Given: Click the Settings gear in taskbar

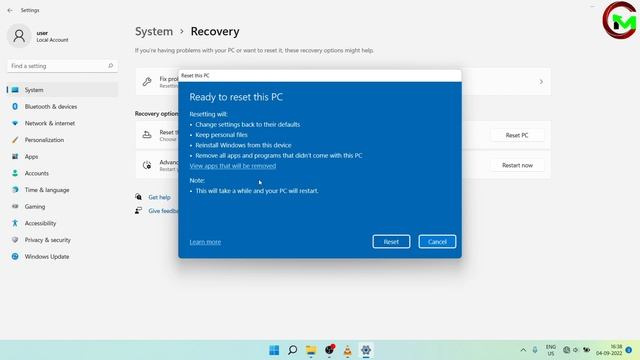Looking at the screenshot, I should (366, 350).
